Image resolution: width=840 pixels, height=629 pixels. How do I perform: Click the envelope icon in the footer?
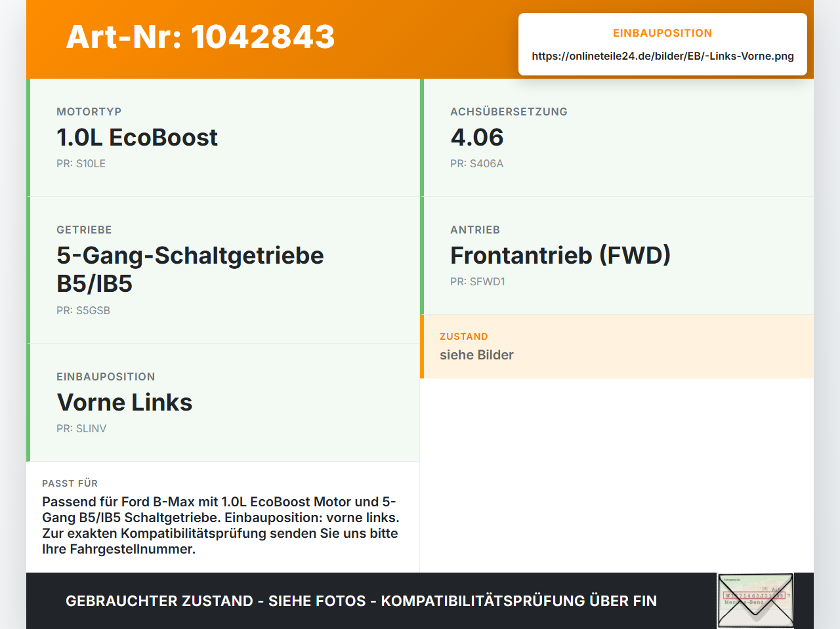(755, 601)
